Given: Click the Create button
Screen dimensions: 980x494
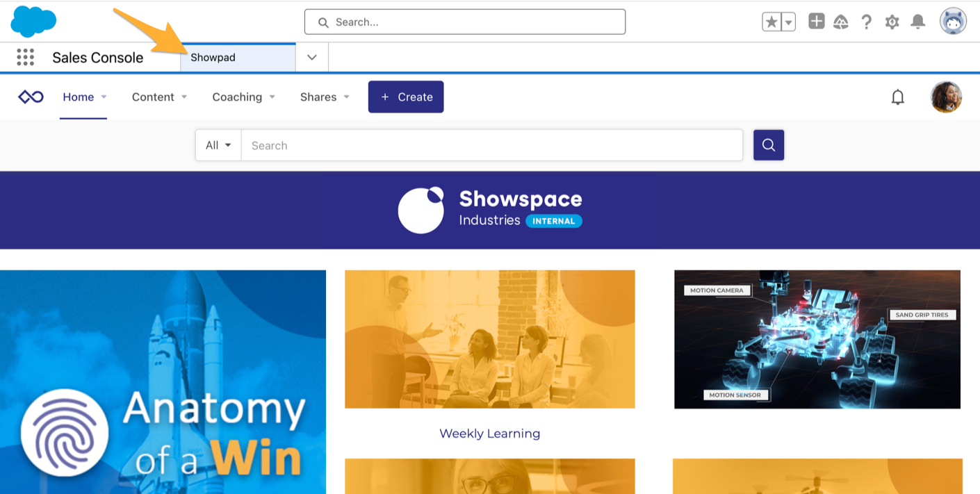Looking at the screenshot, I should point(406,97).
